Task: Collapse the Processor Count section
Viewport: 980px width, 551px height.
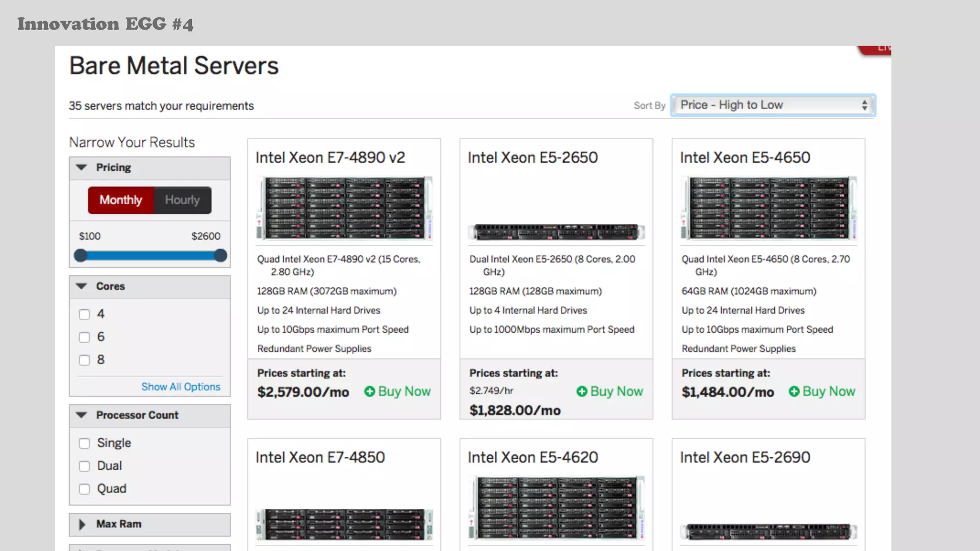Action: [x=82, y=415]
